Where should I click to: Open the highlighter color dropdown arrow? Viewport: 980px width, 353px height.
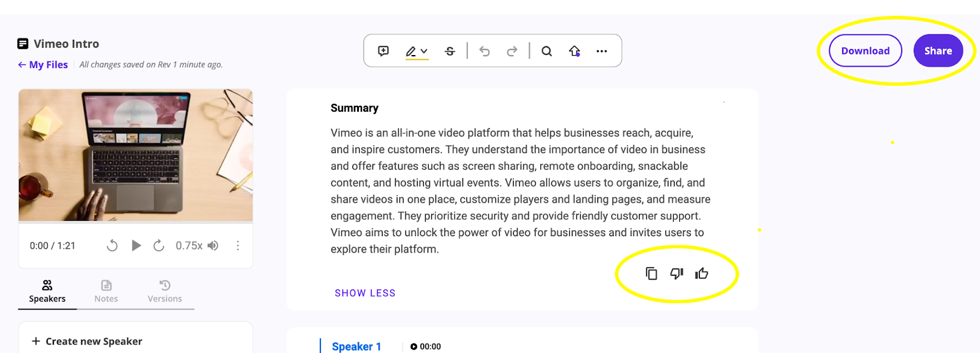[424, 51]
